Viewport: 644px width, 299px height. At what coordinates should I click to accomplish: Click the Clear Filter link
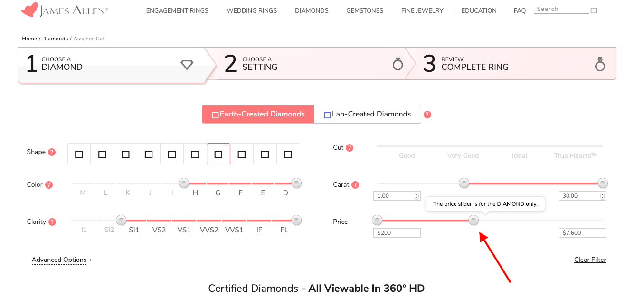[590, 260]
